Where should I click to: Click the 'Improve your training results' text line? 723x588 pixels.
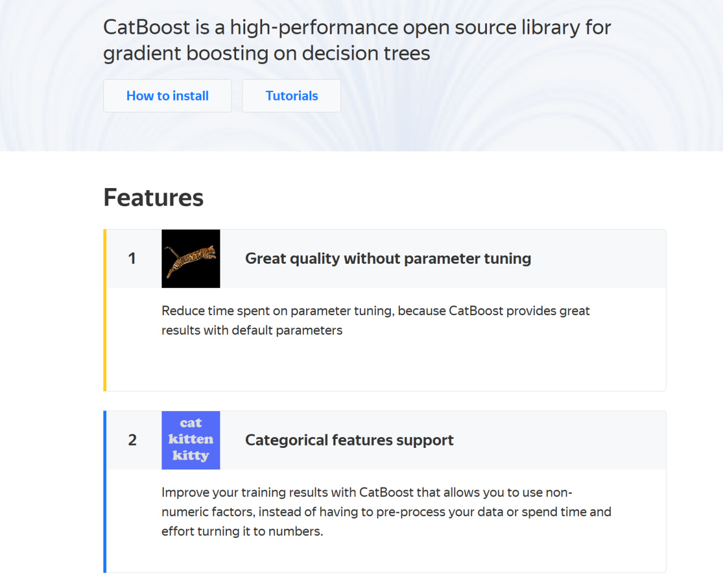tap(367, 493)
